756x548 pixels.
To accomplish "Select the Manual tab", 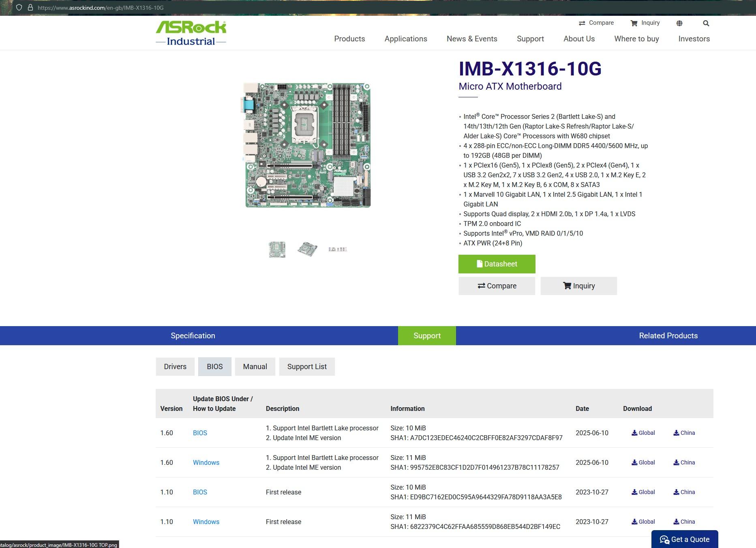I will click(x=255, y=367).
